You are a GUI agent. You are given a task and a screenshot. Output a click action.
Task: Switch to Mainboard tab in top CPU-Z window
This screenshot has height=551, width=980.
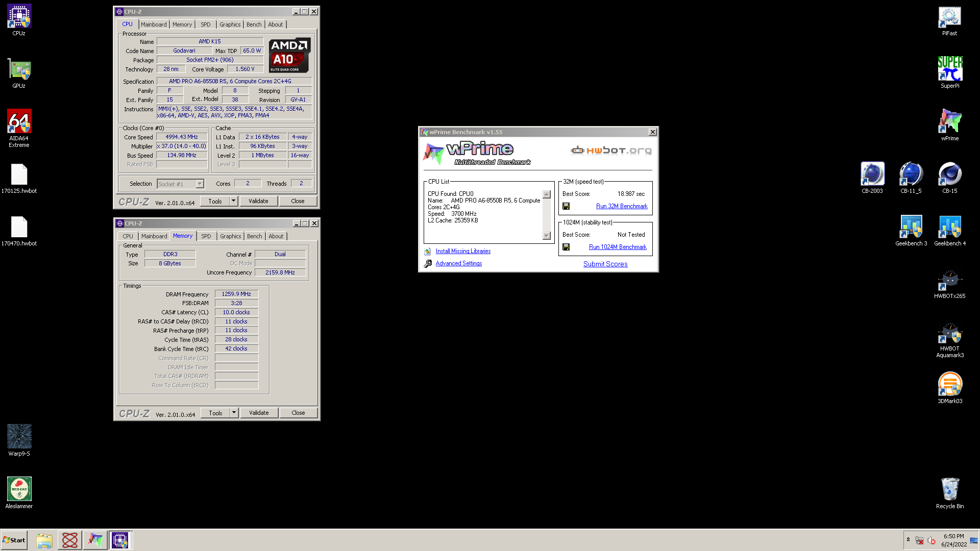pos(154,24)
